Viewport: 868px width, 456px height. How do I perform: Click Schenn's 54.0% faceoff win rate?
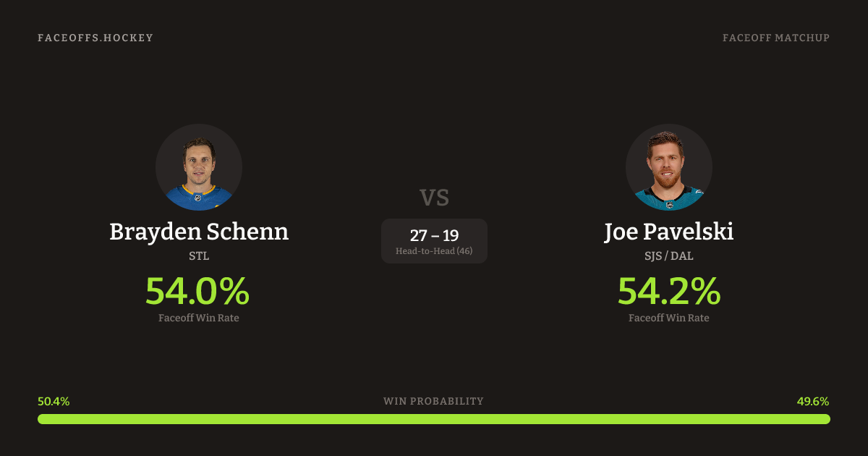197,291
